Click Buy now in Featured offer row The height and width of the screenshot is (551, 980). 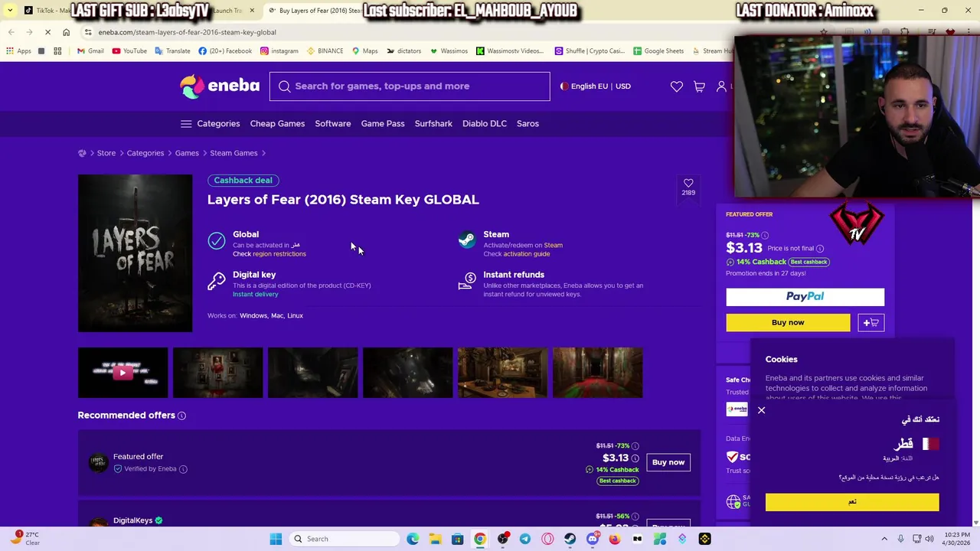click(668, 462)
